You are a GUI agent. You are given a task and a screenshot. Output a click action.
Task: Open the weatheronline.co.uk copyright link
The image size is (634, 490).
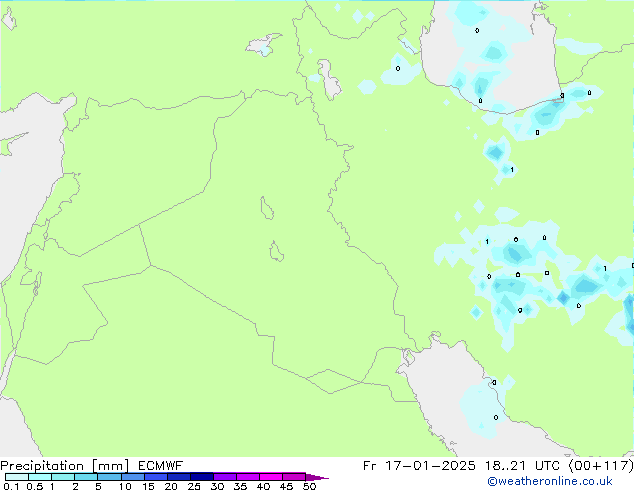pyautogui.click(x=550, y=481)
